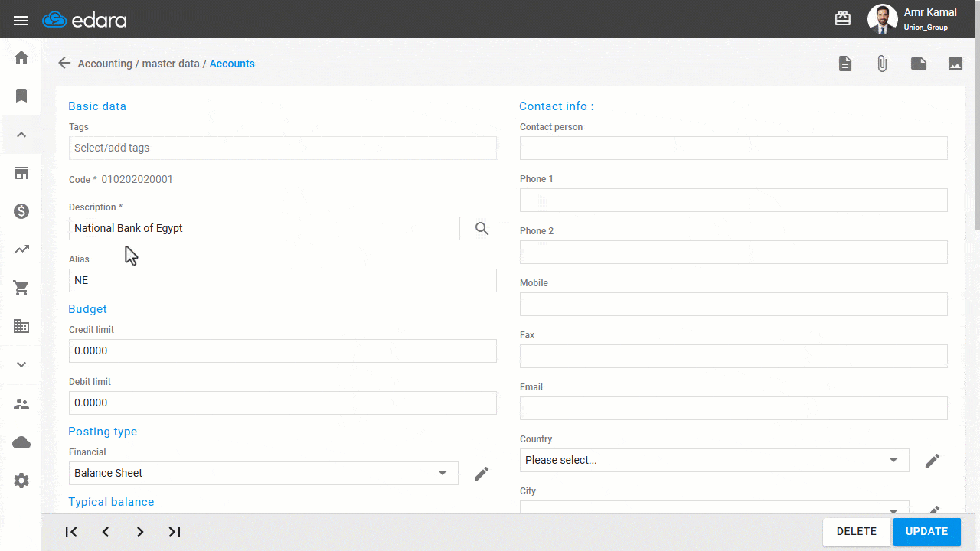Collapse the sidebar section with the up chevron
This screenshot has width=980, height=551.
[x=21, y=135]
